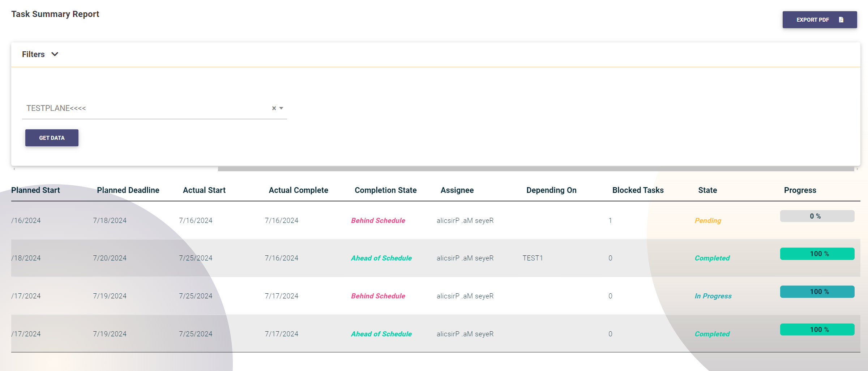The height and width of the screenshot is (371, 868).
Task: Click the Assignee column header
Action: tap(457, 190)
